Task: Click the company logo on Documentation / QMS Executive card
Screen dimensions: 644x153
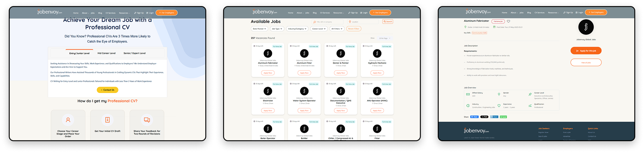Action: click(341, 91)
